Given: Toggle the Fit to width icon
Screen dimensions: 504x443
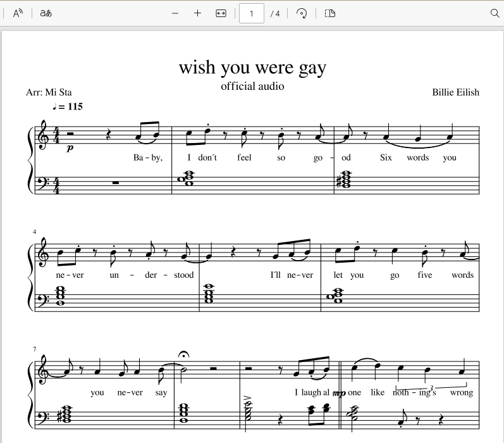Looking at the screenshot, I should tap(221, 13).
